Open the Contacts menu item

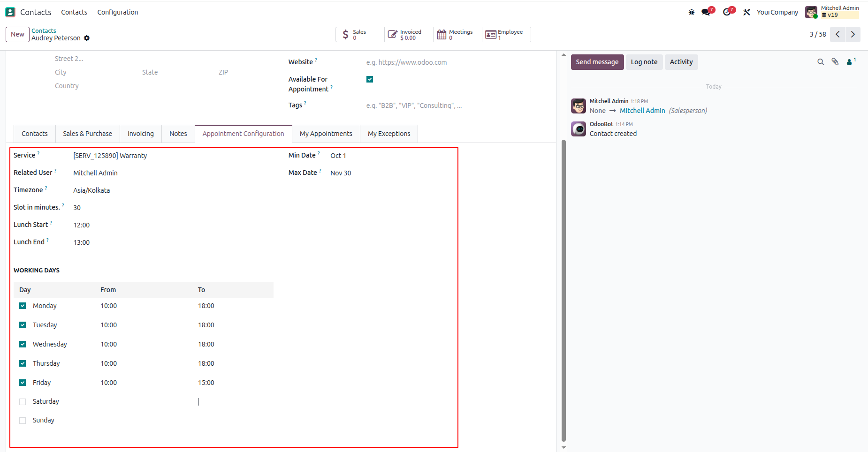(x=74, y=12)
